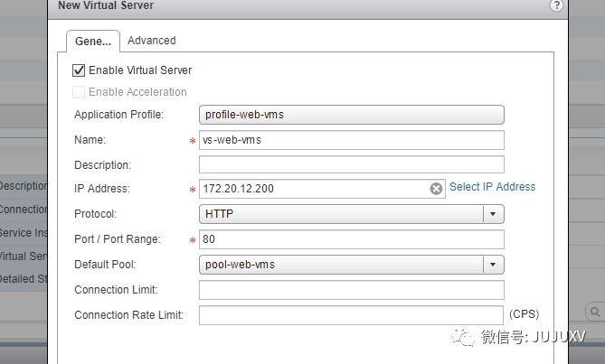605x364 pixels.
Task: Click the Connection Limit input box
Action: coord(352,290)
